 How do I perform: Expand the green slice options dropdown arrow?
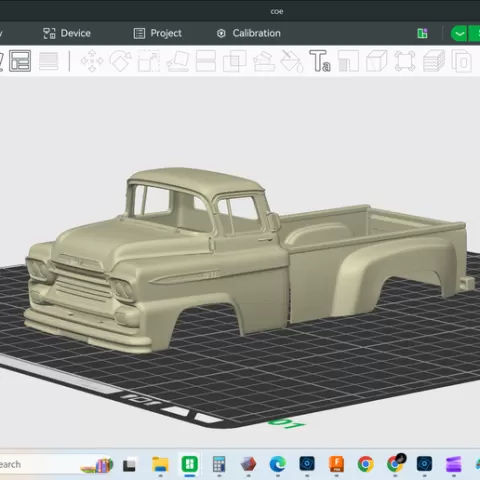click(x=459, y=34)
